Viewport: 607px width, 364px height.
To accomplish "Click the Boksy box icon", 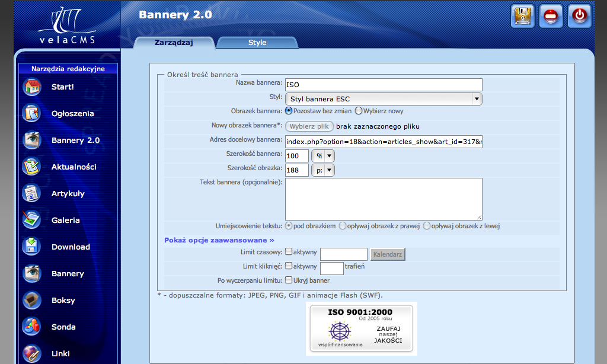I will pyautogui.click(x=32, y=301).
